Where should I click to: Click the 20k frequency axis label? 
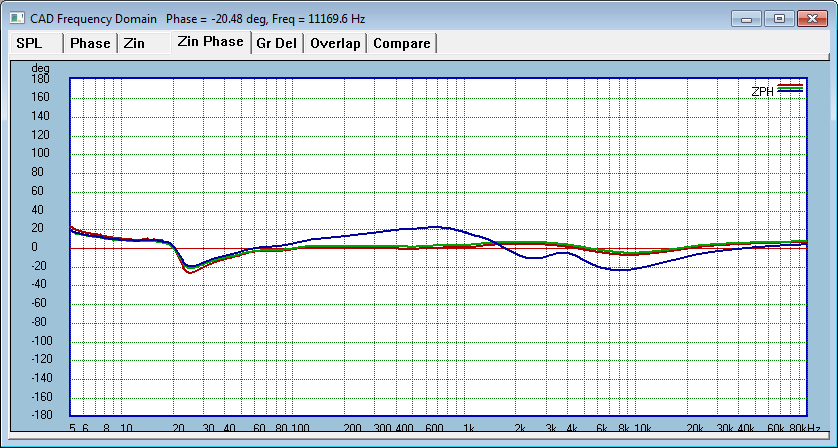click(695, 428)
